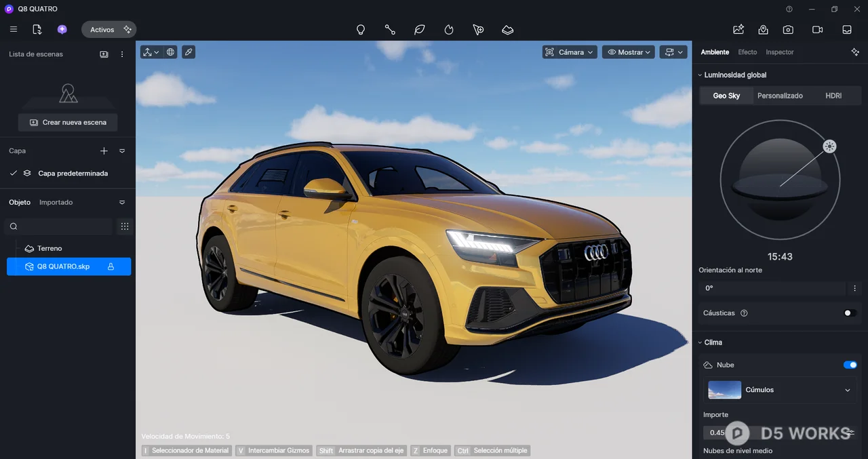This screenshot has width=868, height=459.
Task: Switch to the Efecto tab
Action: pos(747,52)
